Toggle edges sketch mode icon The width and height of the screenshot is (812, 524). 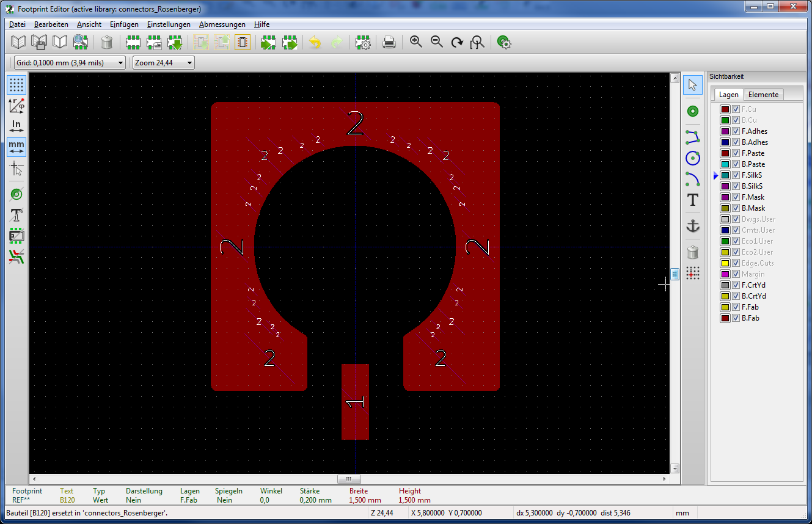pyautogui.click(x=17, y=236)
